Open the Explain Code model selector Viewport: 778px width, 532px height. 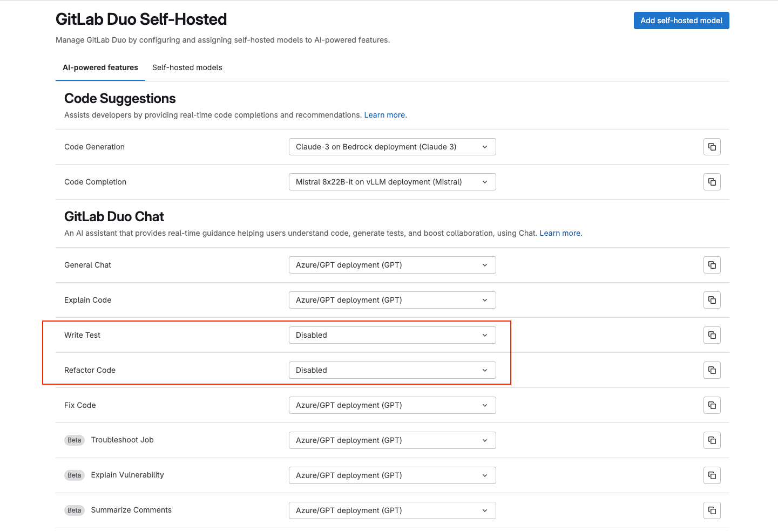[392, 300]
